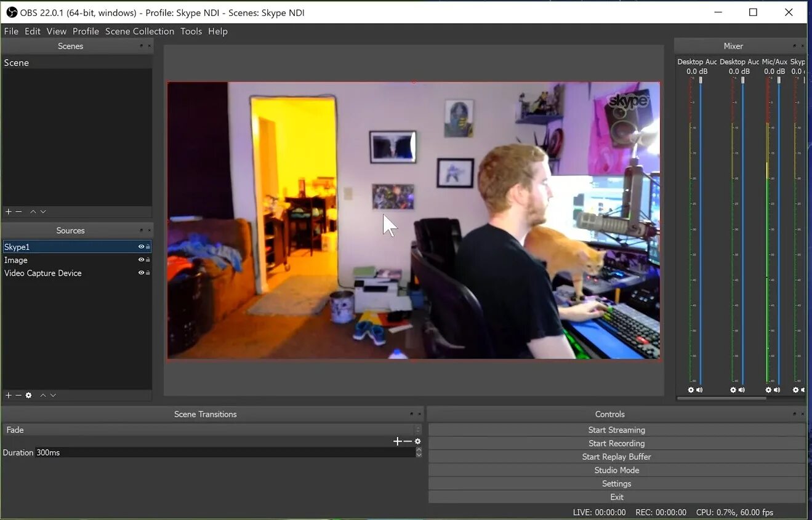Increase Duration using the stepper arrow
The width and height of the screenshot is (812, 520).
[x=419, y=449]
